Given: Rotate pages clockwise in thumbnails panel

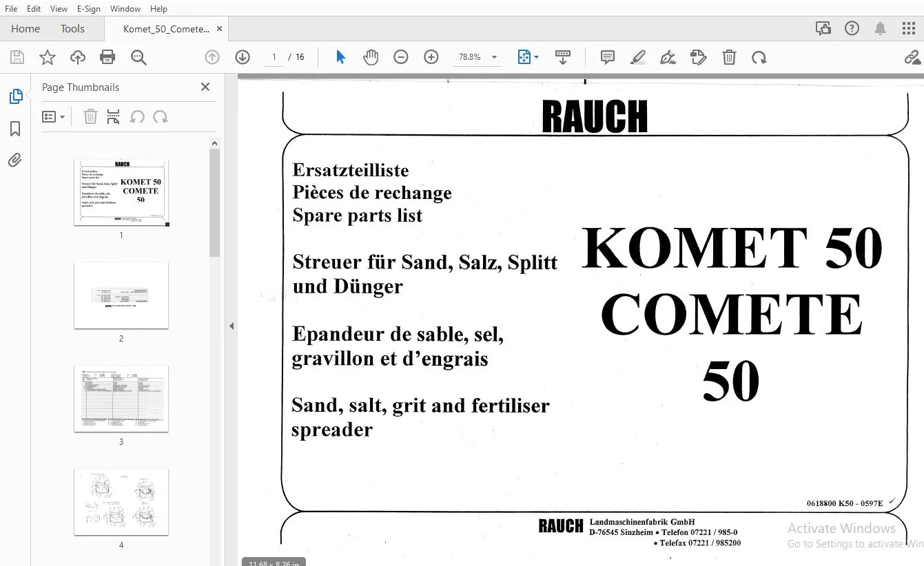Looking at the screenshot, I should 161,117.
